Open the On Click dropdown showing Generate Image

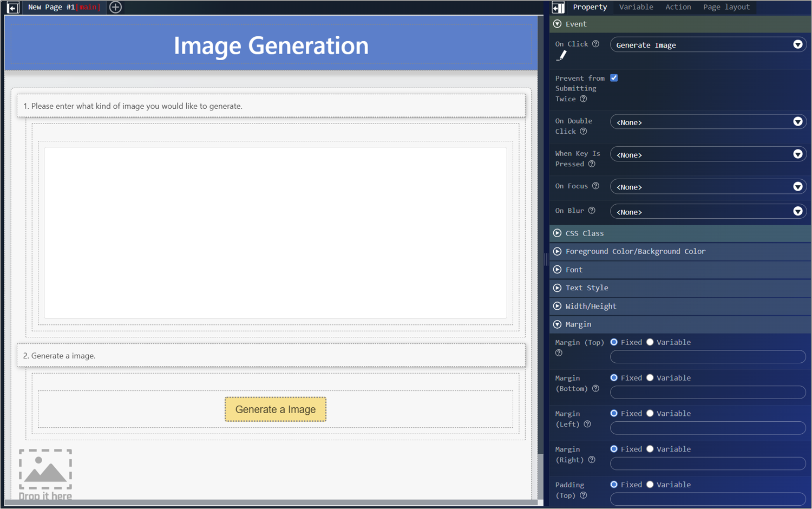point(708,45)
